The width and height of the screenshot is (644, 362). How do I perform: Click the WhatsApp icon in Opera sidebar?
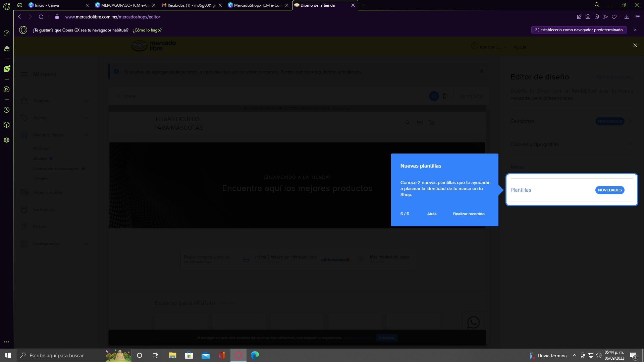pos(7,69)
